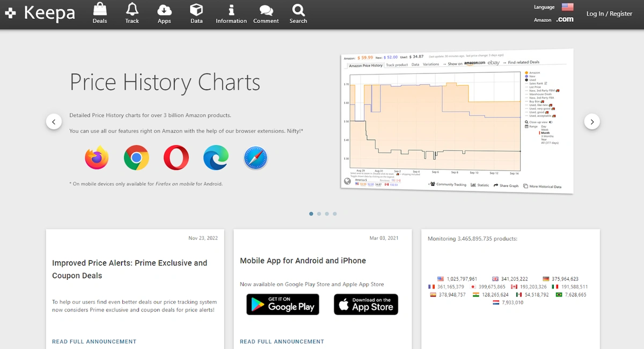The width and height of the screenshot is (644, 349).
Task: Click the Italy flag with 191,588,511
Action: coord(555,287)
